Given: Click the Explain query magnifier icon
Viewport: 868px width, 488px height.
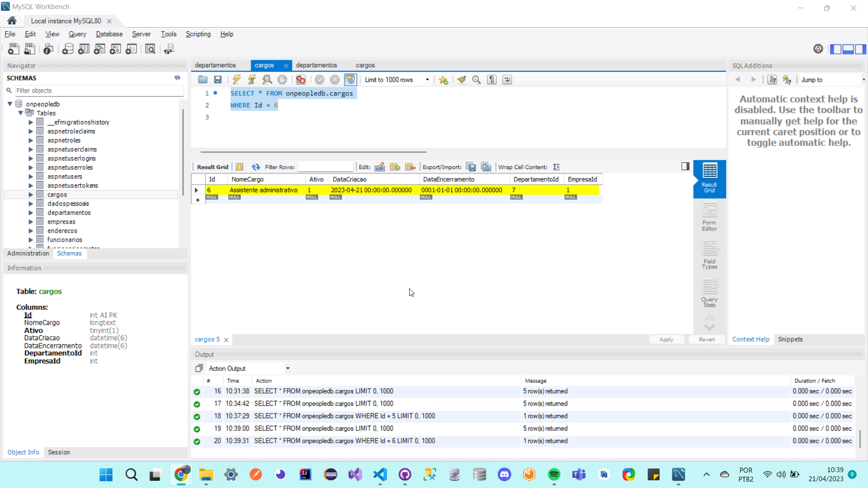Looking at the screenshot, I should pyautogui.click(x=267, y=80).
